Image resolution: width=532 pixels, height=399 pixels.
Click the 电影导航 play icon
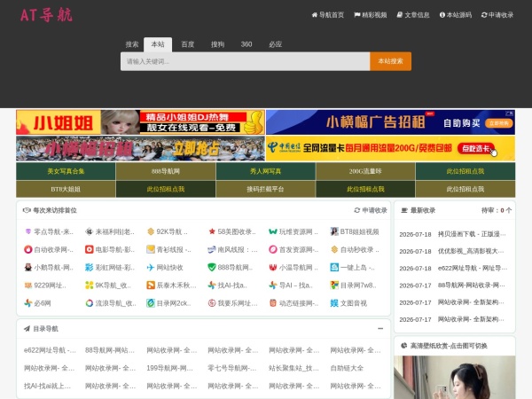coord(90,250)
